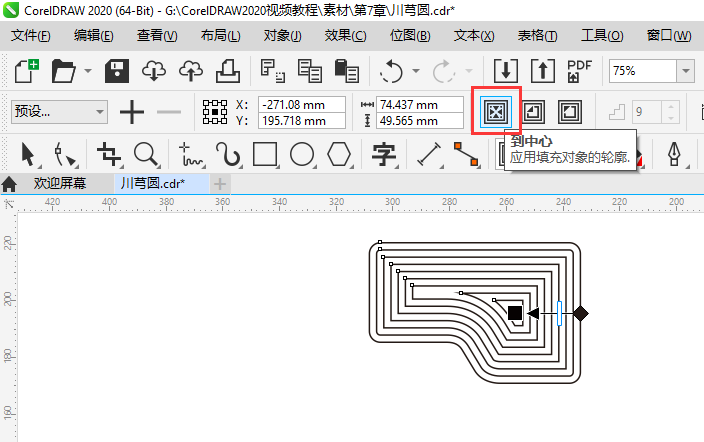Select the Zoom magnifier tool
Viewport: 704px width, 442px height.
point(146,154)
